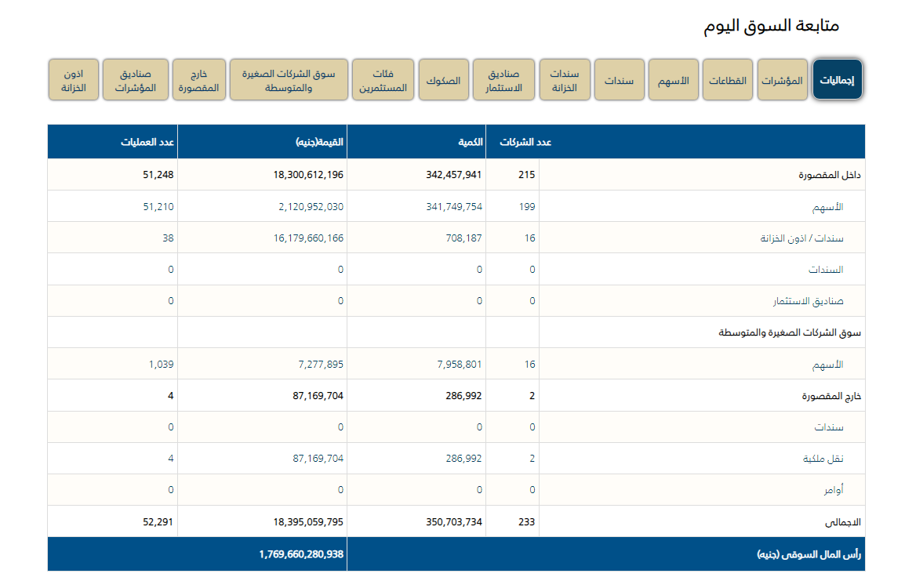
Task: Click the standalone سندات tab
Action: click(x=619, y=80)
